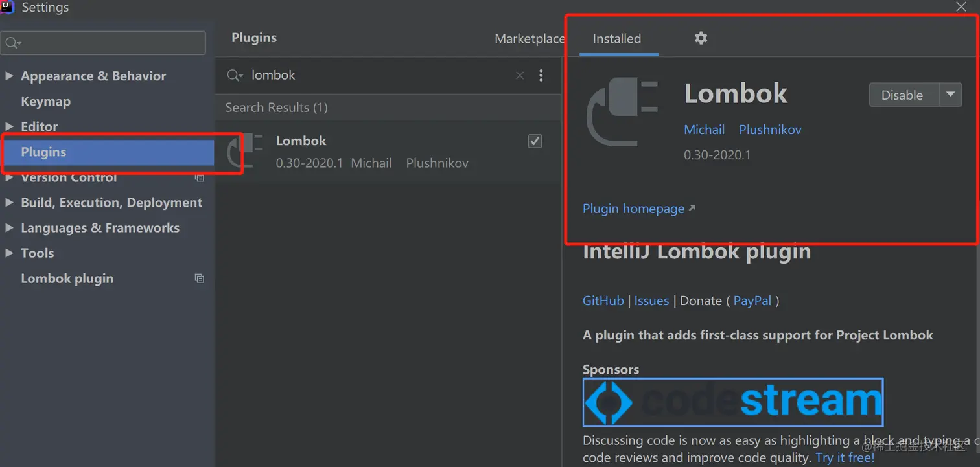The image size is (980, 467).
Task: Click the Lombok title in details pane
Action: pos(736,94)
